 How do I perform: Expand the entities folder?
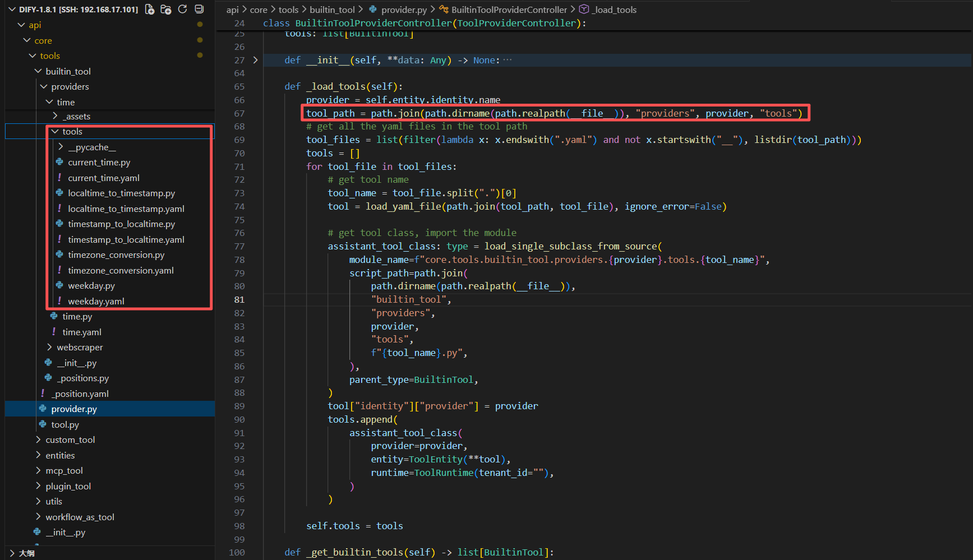[38, 455]
